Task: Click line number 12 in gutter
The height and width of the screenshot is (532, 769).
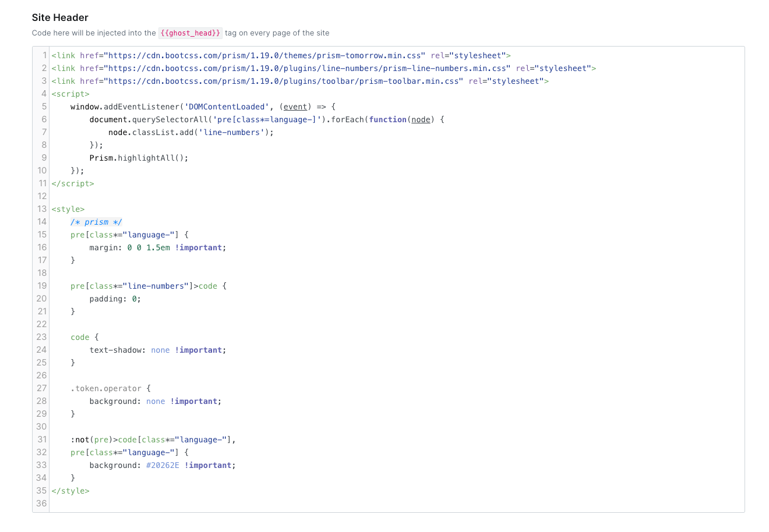Action: [42, 197]
